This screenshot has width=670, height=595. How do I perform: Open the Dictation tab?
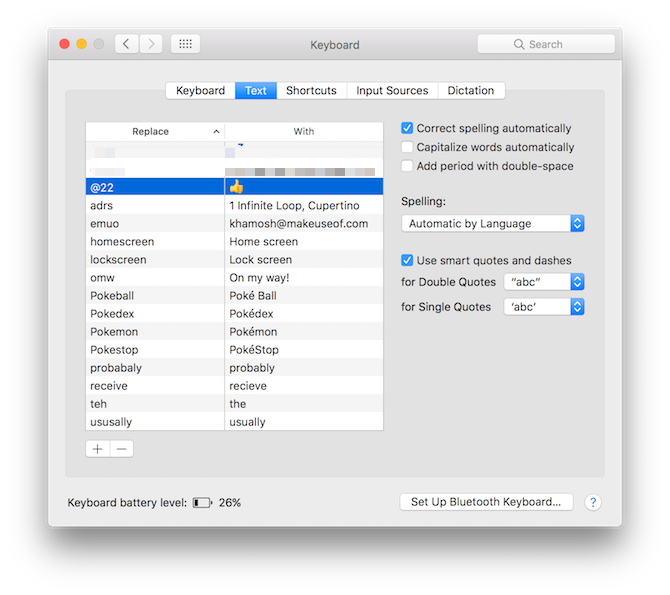click(x=471, y=91)
